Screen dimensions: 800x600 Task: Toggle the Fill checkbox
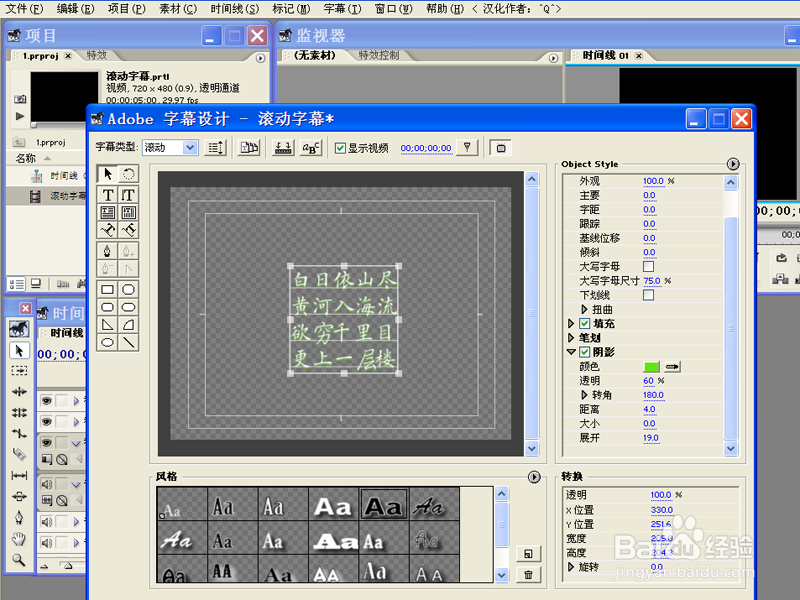tap(585, 323)
